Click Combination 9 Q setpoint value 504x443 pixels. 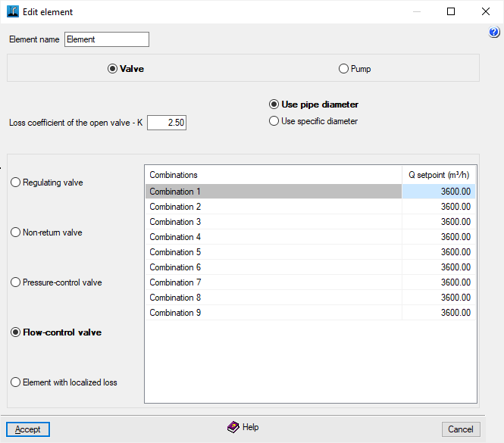coord(439,313)
